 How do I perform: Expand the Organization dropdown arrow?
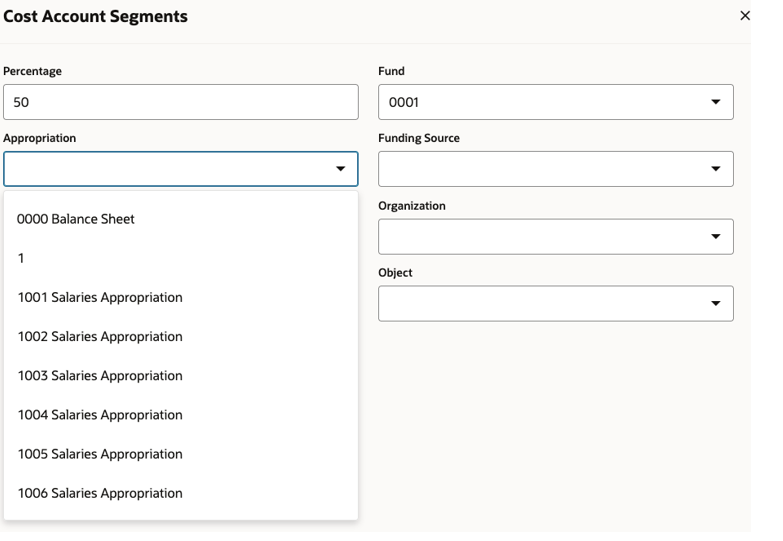[x=715, y=237]
